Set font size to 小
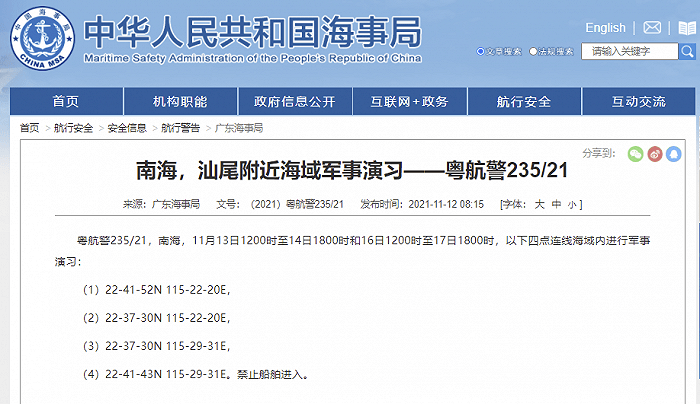Image resolution: width=700 pixels, height=404 pixels. tap(572, 204)
